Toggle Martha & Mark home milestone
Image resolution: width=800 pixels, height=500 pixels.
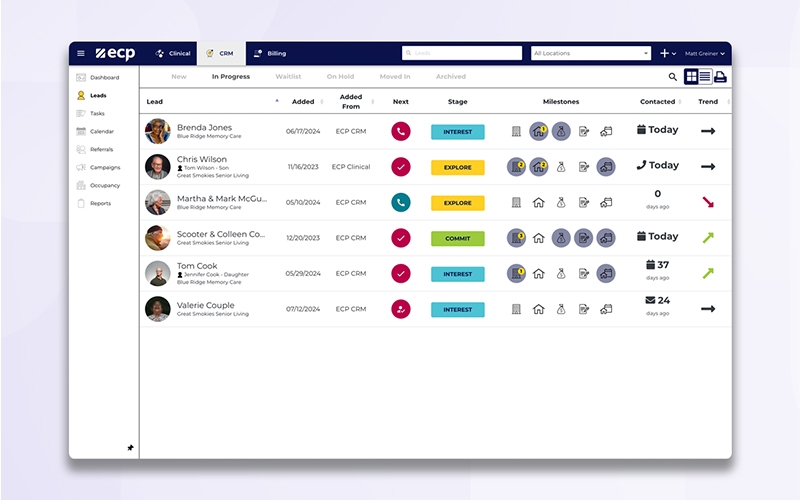[x=538, y=203]
